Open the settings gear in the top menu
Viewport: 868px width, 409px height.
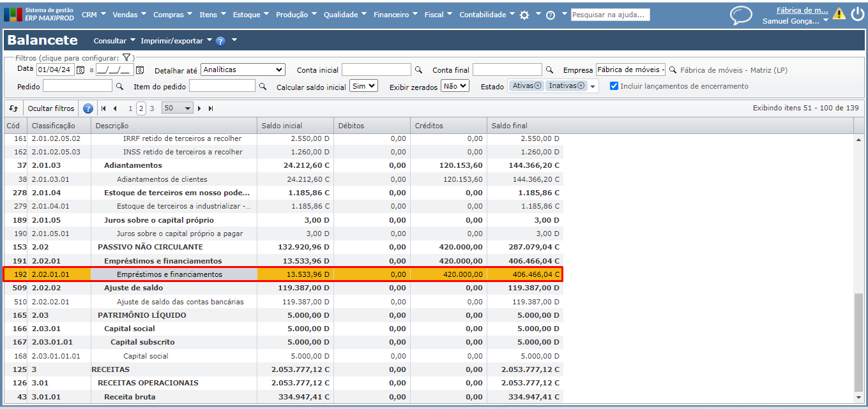[524, 15]
